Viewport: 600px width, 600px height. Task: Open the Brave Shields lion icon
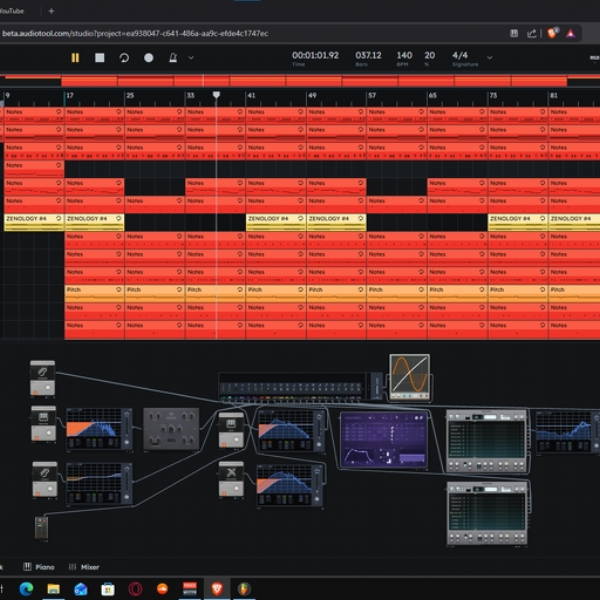click(552, 33)
